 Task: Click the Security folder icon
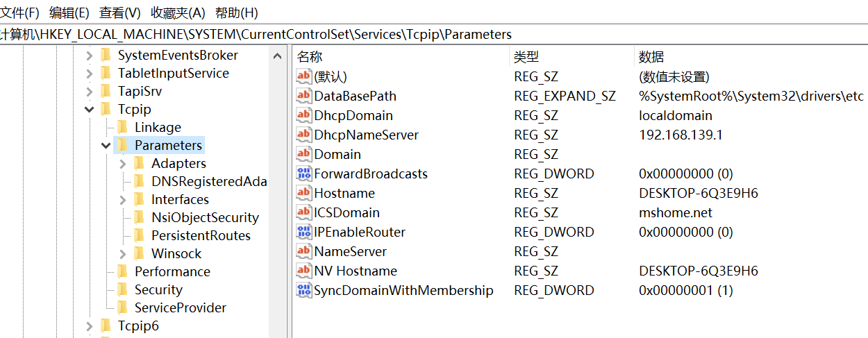(122, 289)
